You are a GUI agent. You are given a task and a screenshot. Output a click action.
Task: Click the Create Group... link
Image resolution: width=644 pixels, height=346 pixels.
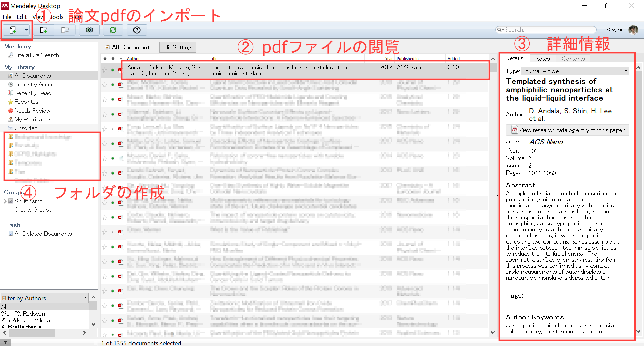33,210
